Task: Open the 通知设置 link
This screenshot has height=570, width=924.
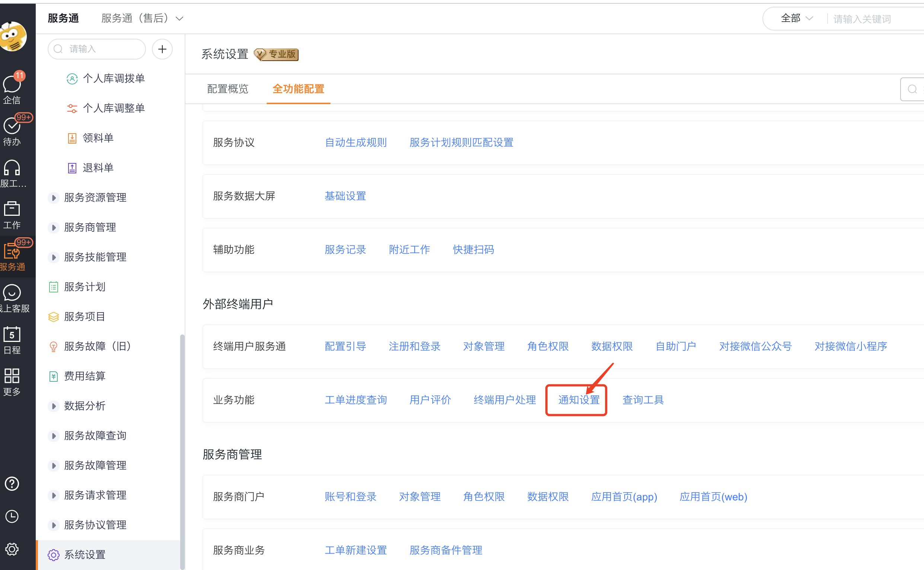Action: pyautogui.click(x=579, y=400)
